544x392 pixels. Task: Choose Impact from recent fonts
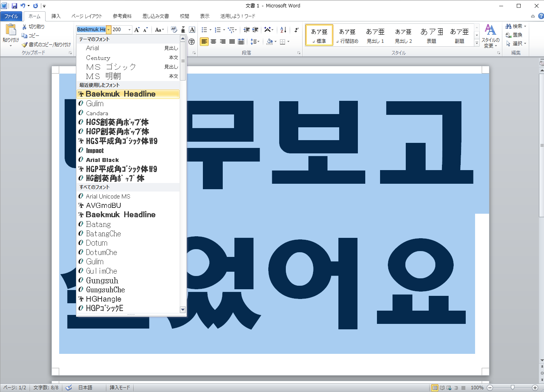(x=128, y=150)
